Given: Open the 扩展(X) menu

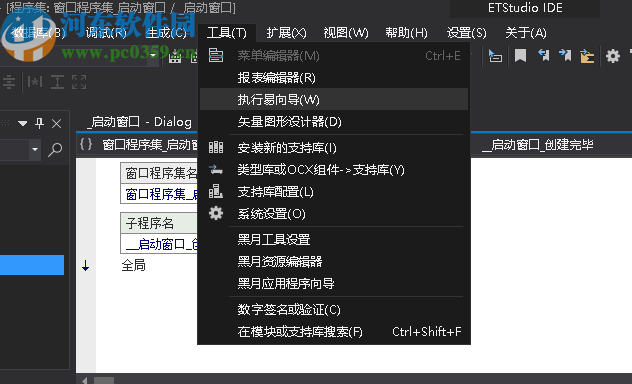Looking at the screenshot, I should pyautogui.click(x=286, y=33).
